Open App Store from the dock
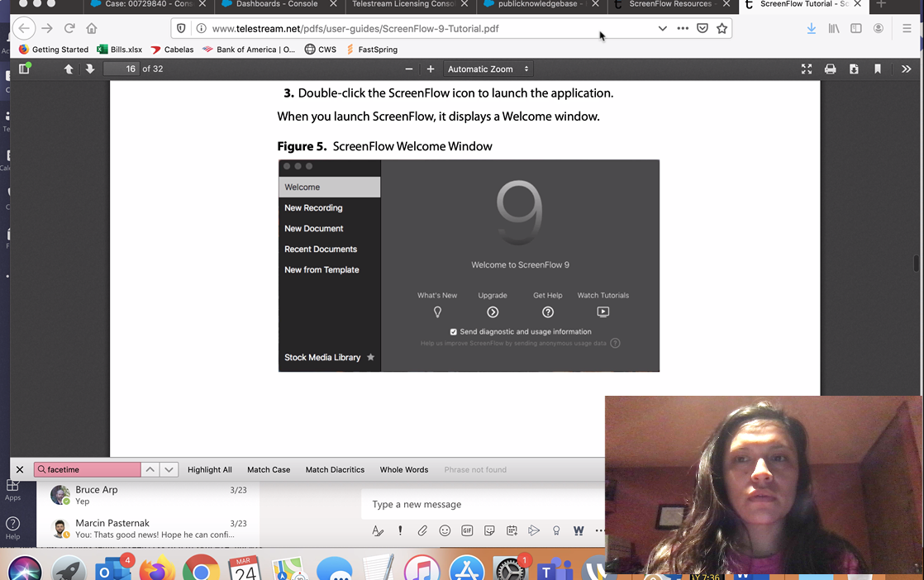This screenshot has height=580, width=924. coord(467,570)
